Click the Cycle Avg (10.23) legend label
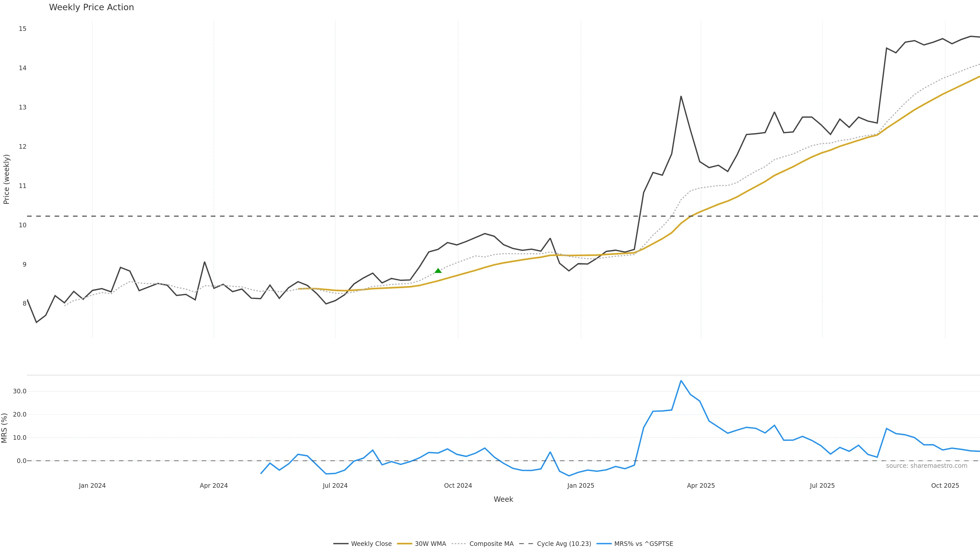Image resolution: width=980 pixels, height=551 pixels. point(564,544)
